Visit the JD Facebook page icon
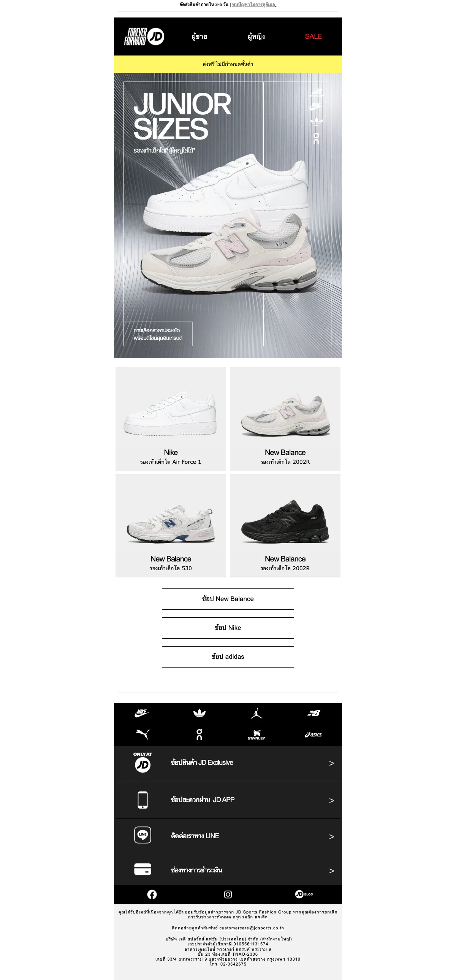456x980 pixels. click(x=152, y=894)
